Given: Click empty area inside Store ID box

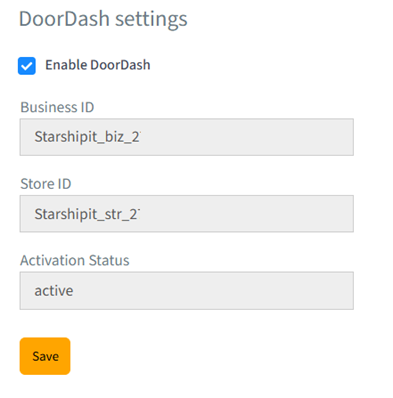Looking at the screenshot, I should tap(247, 214).
